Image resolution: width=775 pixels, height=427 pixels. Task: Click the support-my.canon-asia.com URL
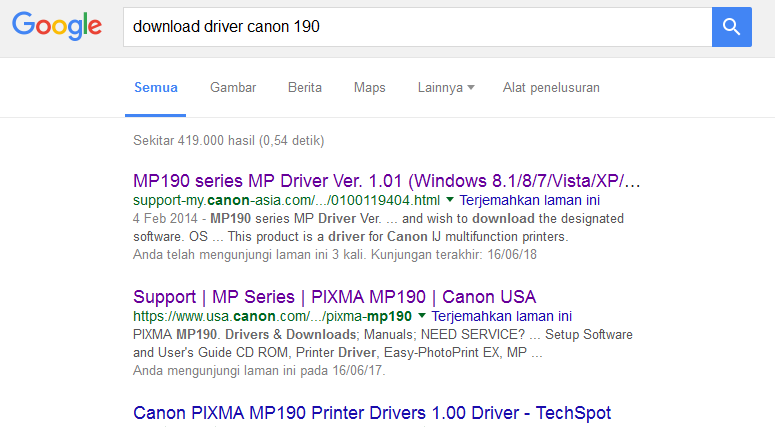(x=286, y=200)
